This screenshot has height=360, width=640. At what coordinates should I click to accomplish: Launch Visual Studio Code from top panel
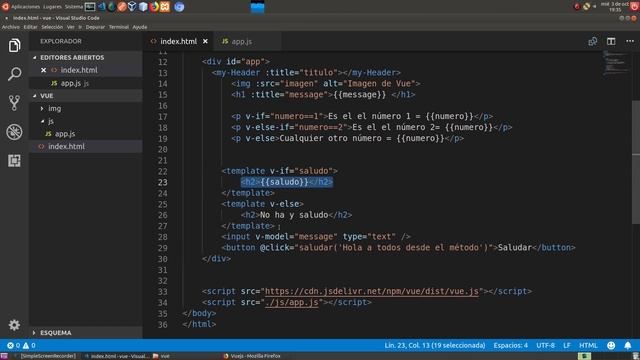(x=101, y=7)
